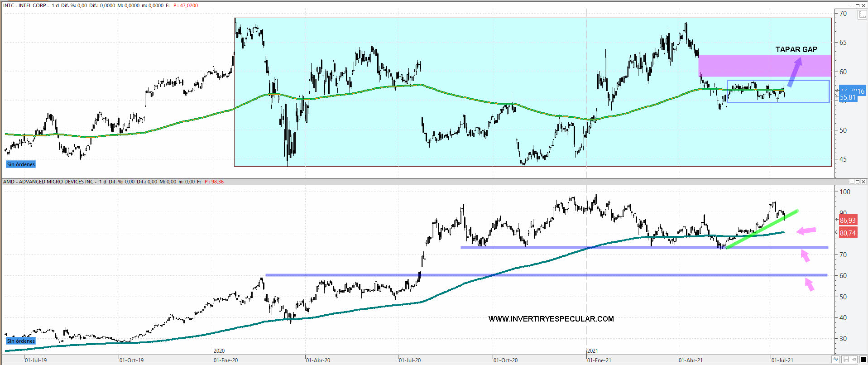The image size is (868, 365).
Task: Click the 01-Ene-21 date axis marker
Action: (599, 360)
